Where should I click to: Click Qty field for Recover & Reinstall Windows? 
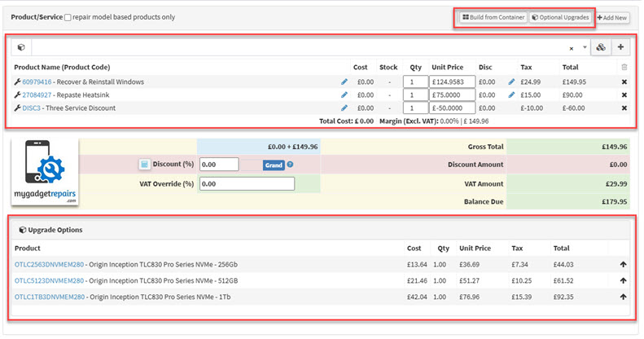point(416,81)
